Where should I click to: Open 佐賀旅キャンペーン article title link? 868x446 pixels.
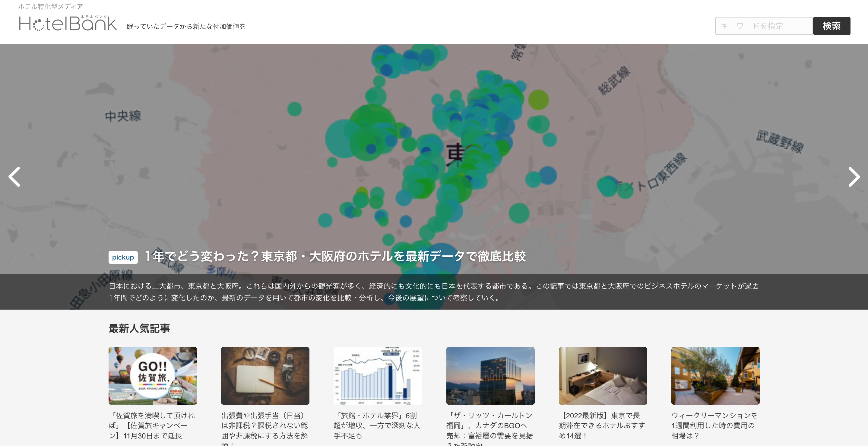pos(152,425)
